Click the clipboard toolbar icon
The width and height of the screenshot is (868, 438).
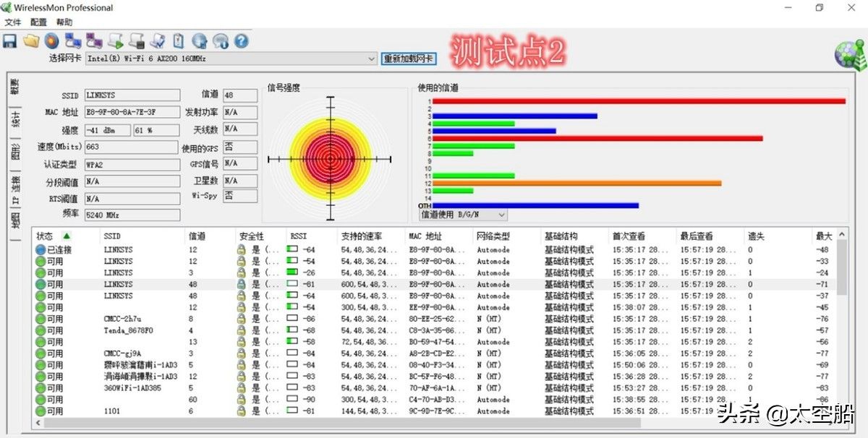pyautogui.click(x=179, y=41)
